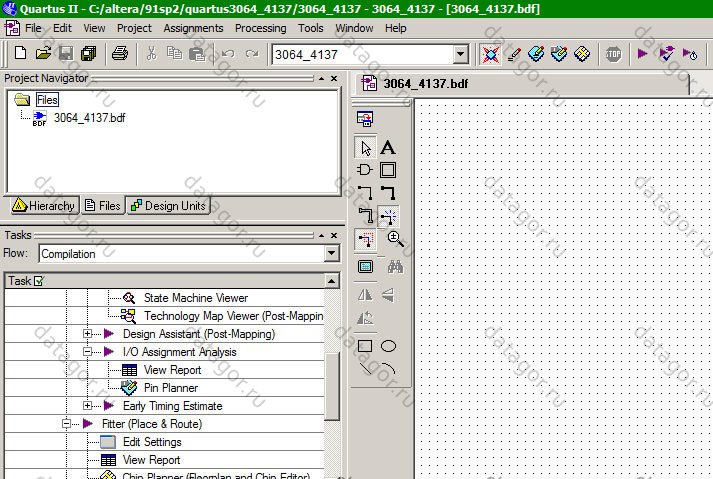Select the Rectangle drawing tool
Screen dimensions: 713x479
pyautogui.click(x=365, y=346)
